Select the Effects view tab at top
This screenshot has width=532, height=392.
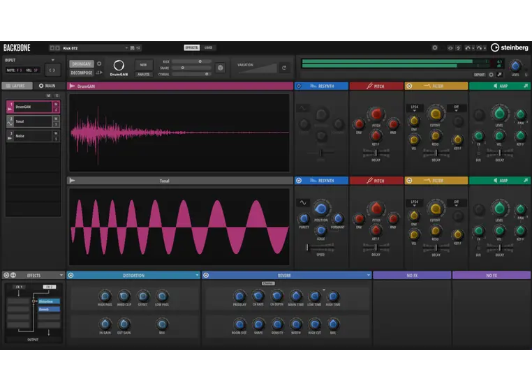pos(192,47)
